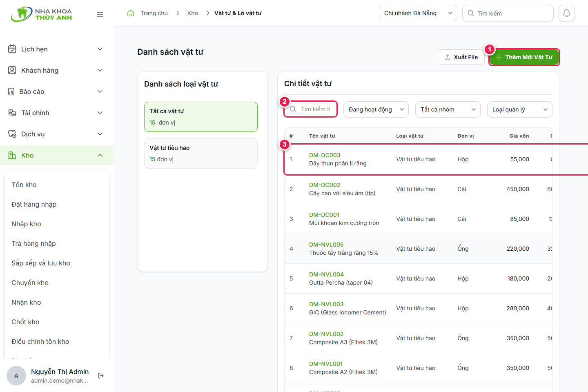Click the Giá vốn column header
Viewport: 588px width, 392px height.
tap(519, 136)
